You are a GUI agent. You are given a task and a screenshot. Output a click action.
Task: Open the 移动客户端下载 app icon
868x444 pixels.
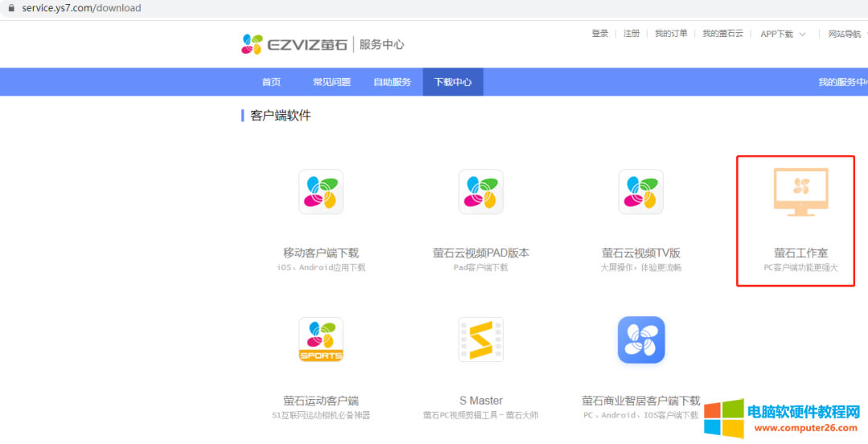[321, 192]
